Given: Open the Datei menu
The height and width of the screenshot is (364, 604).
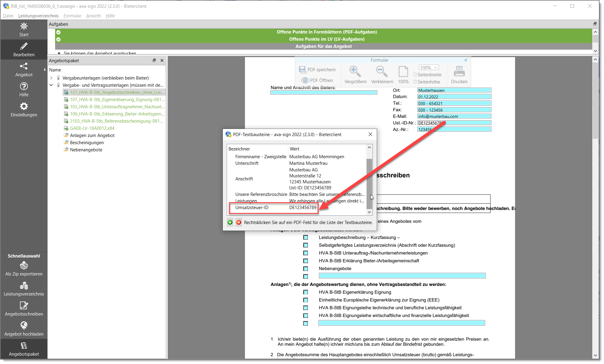Looking at the screenshot, I should point(8,16).
